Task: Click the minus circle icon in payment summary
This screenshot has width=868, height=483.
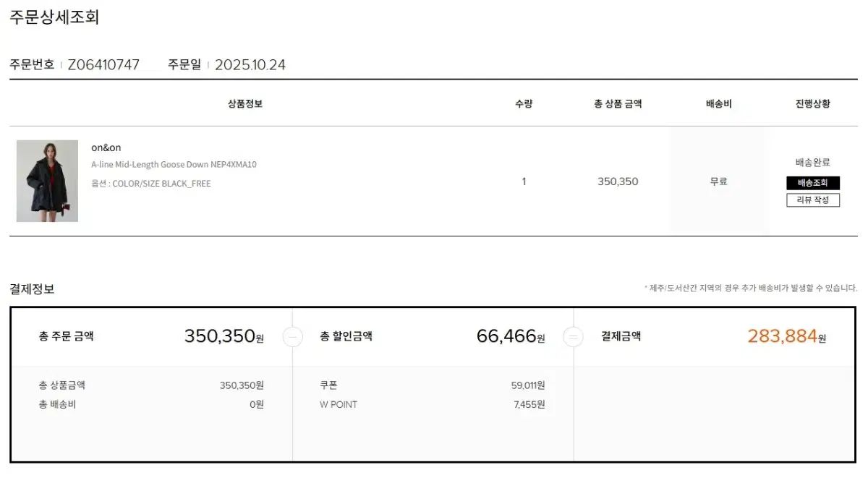Action: [x=293, y=337]
